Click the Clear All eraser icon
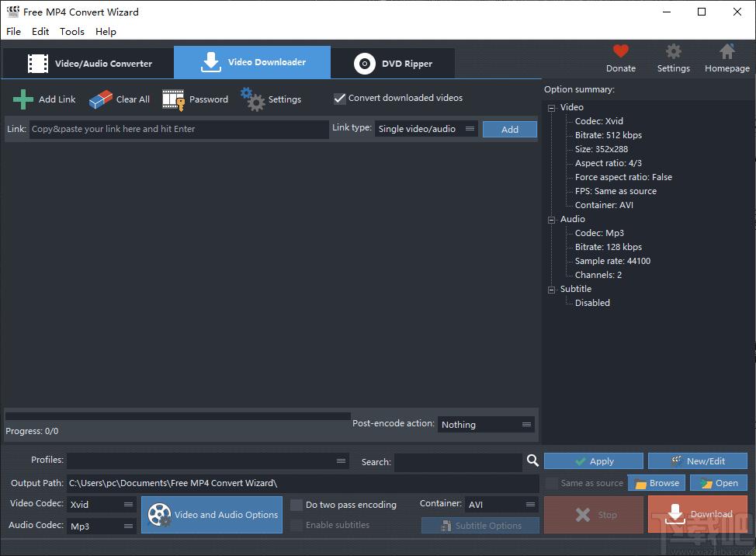 (101, 99)
